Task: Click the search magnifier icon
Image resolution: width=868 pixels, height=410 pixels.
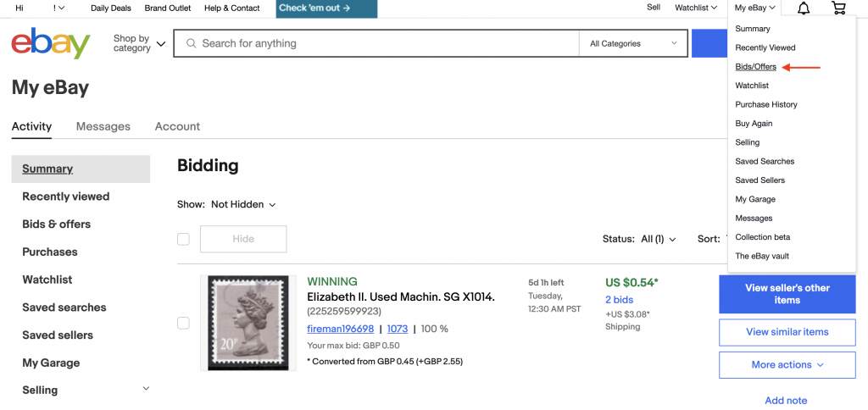Action: click(x=191, y=43)
